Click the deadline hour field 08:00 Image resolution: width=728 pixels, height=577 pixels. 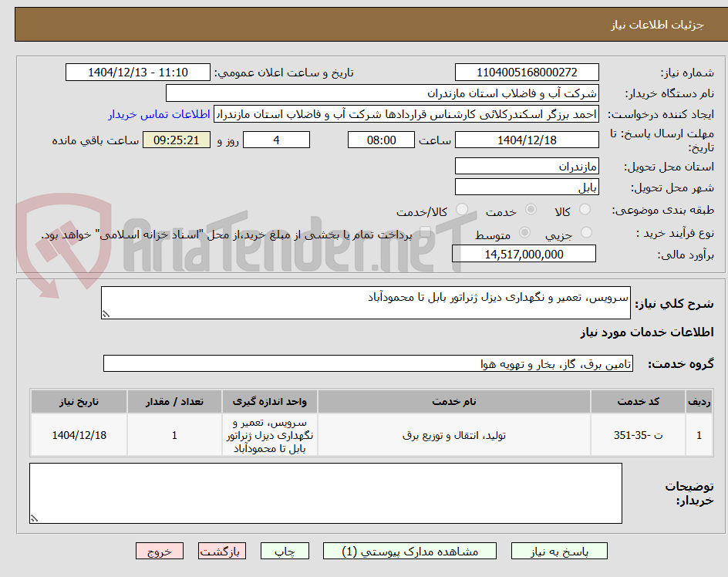point(381,140)
